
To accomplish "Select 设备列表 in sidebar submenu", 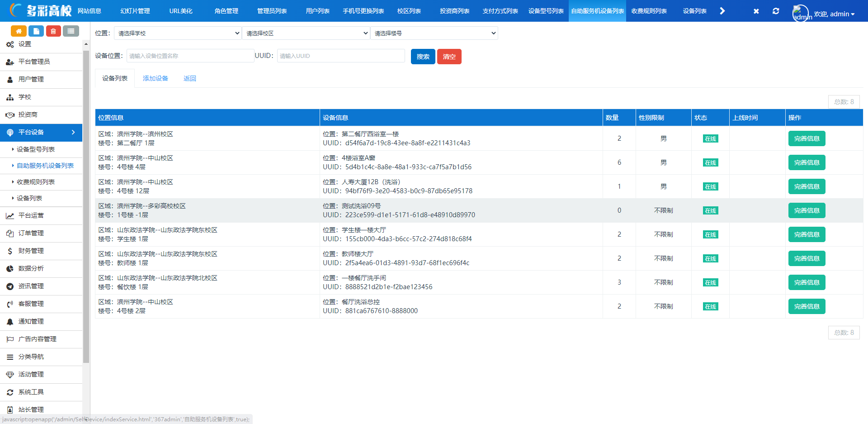I will pos(29,198).
